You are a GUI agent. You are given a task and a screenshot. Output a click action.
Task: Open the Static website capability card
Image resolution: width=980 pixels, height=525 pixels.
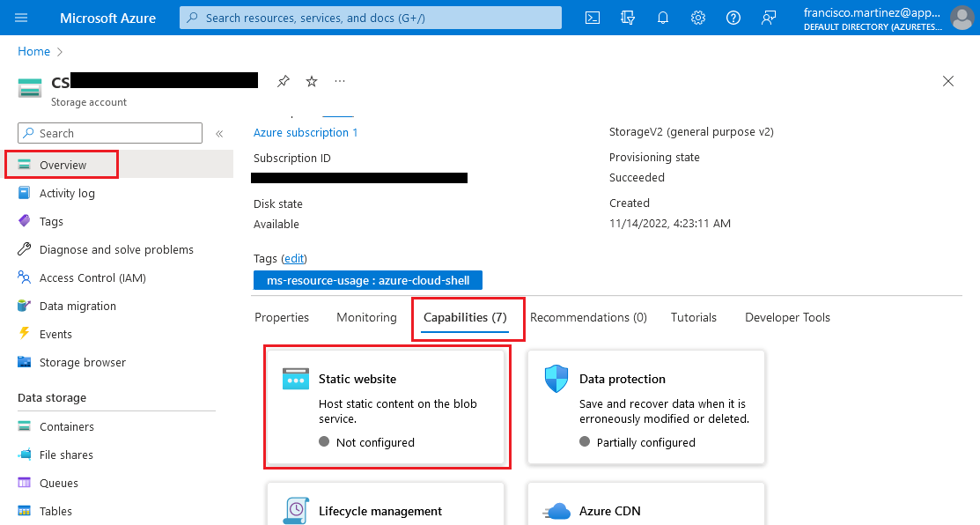(x=386, y=406)
